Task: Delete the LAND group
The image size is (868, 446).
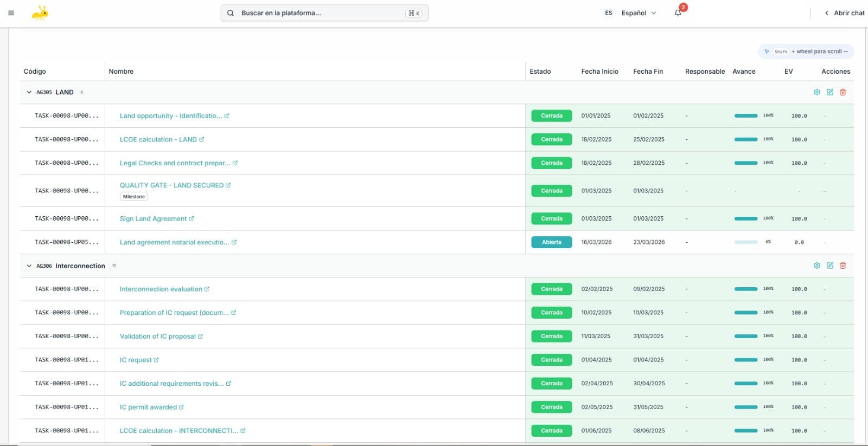Action: (x=843, y=92)
